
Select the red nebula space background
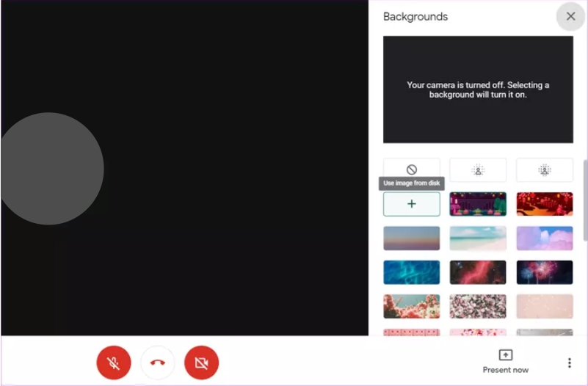478,272
